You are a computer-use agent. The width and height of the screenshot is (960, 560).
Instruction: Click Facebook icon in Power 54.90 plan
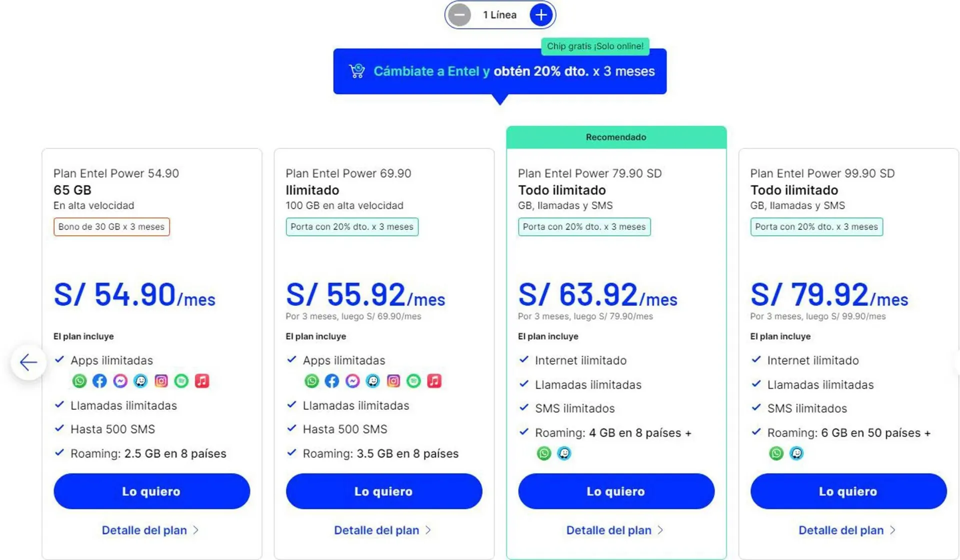tap(99, 381)
